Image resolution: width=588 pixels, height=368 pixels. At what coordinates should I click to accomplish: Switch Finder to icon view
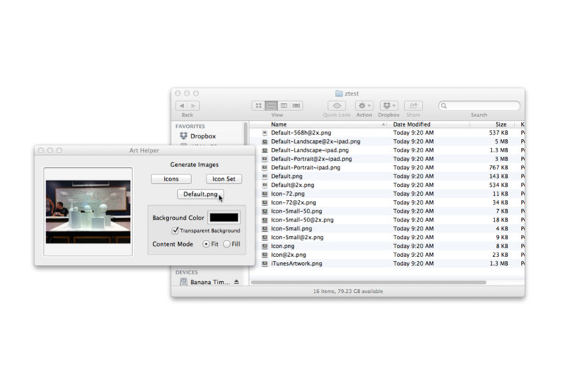coord(259,106)
